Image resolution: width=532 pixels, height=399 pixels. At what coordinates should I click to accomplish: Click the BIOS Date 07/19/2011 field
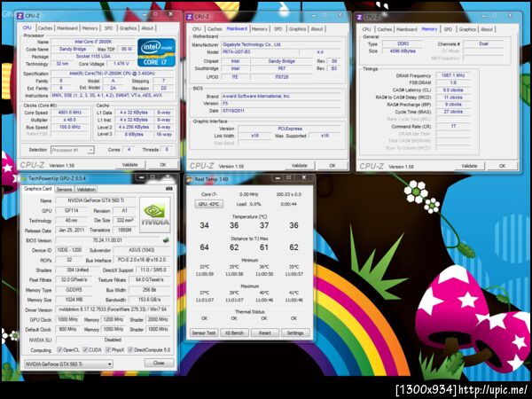281,111
